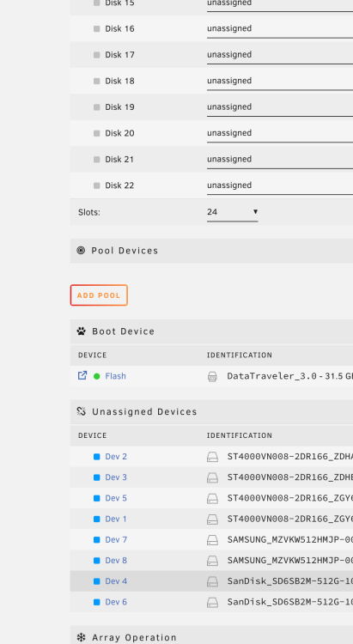Open the Dev 3 device link
This screenshot has width=353, height=644.
116,477
